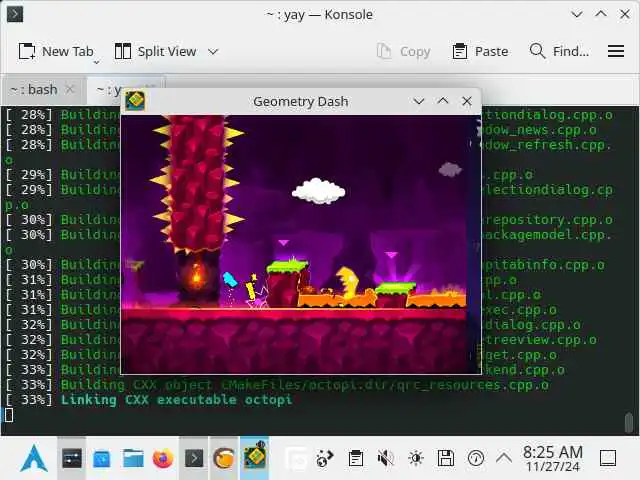Open Dolphin file manager from taskbar
Viewport: 640px width, 480px height.
click(133, 458)
